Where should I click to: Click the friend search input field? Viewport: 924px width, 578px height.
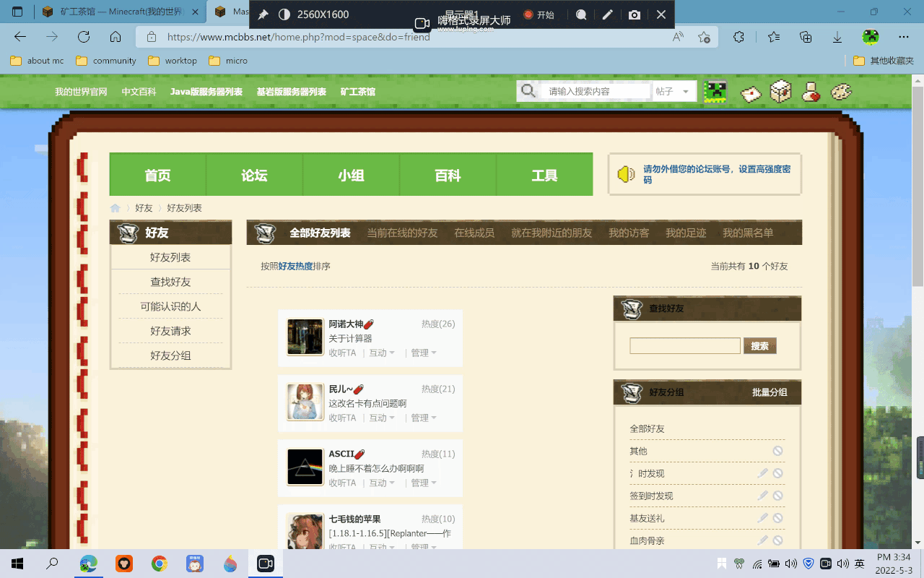tap(684, 345)
